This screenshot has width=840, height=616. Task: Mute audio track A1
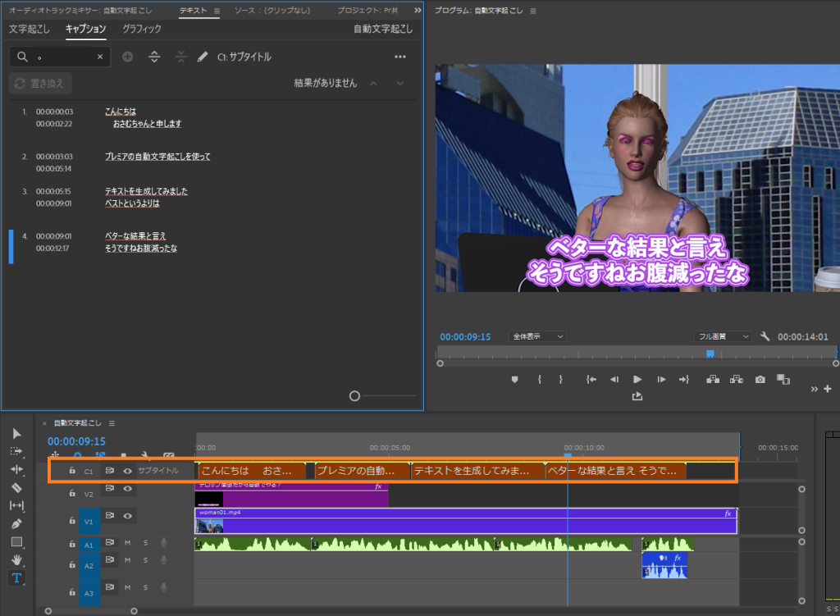coord(128,542)
